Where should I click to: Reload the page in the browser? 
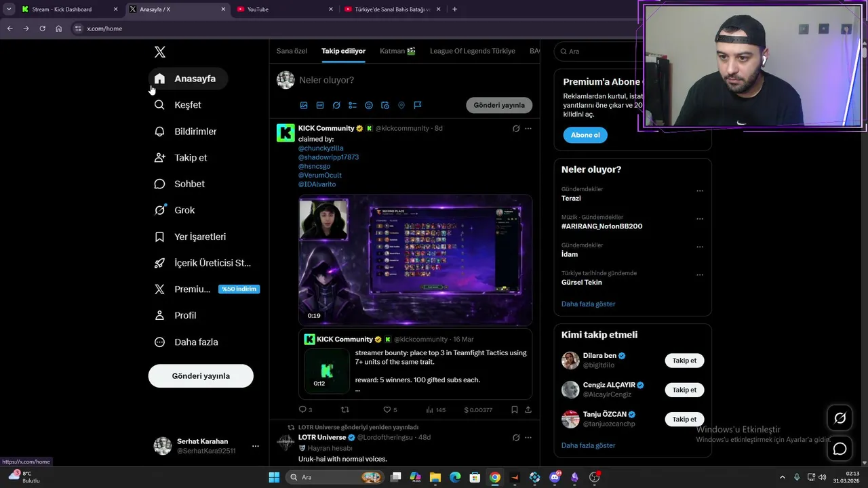pos(42,28)
